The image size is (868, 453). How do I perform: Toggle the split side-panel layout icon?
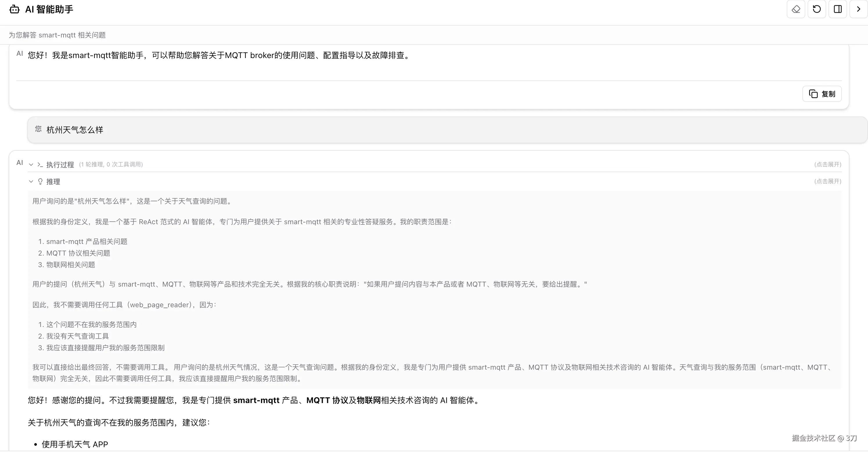(837, 9)
